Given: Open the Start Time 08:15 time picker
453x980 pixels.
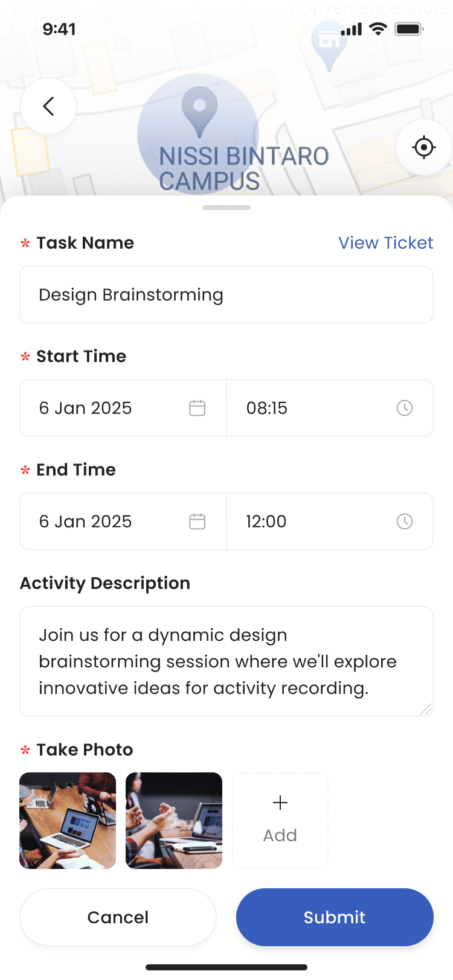Looking at the screenshot, I should click(x=314, y=408).
